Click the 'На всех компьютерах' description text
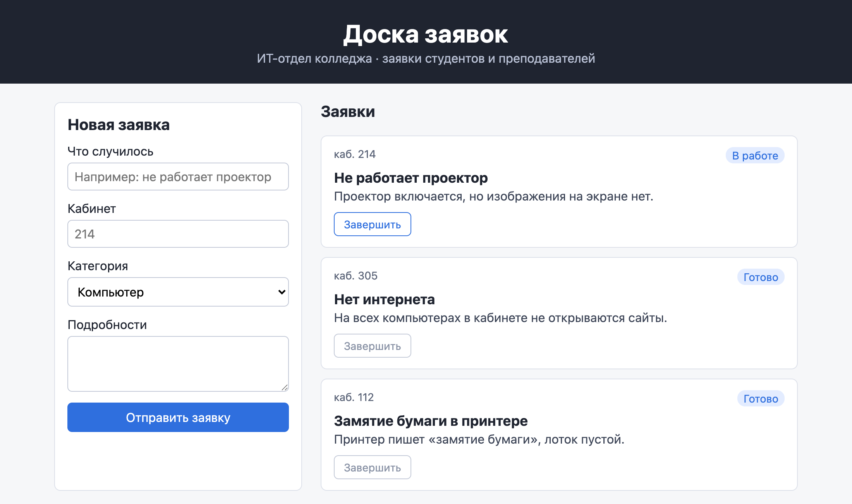Viewport: 852px width, 504px height. click(x=500, y=318)
